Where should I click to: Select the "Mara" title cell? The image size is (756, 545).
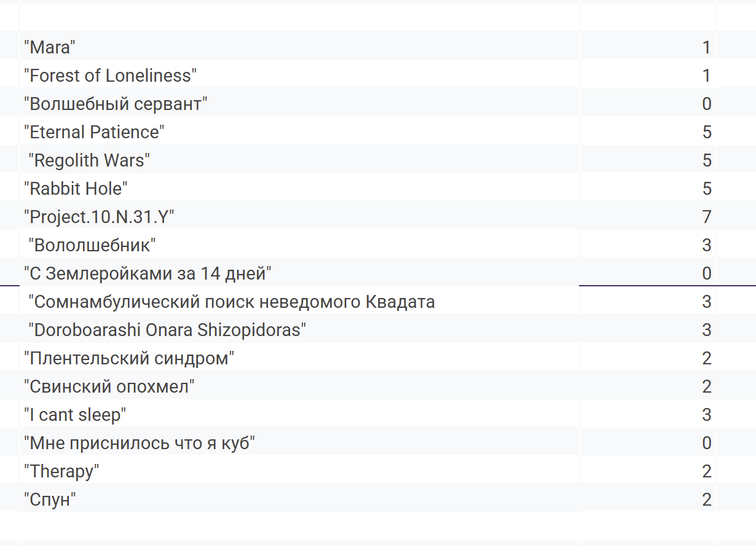coord(299,47)
